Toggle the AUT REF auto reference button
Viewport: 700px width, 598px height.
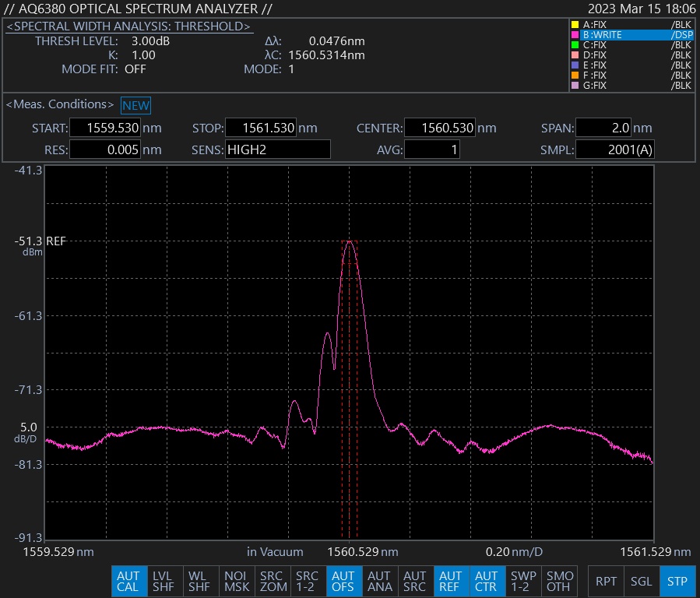point(451,581)
